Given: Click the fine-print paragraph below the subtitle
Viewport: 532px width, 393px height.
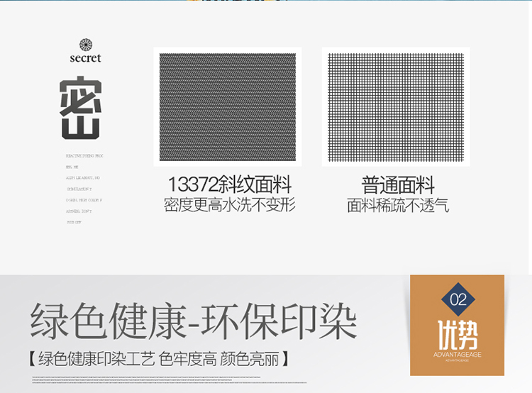Looking at the screenshot, I should [x=170, y=379].
